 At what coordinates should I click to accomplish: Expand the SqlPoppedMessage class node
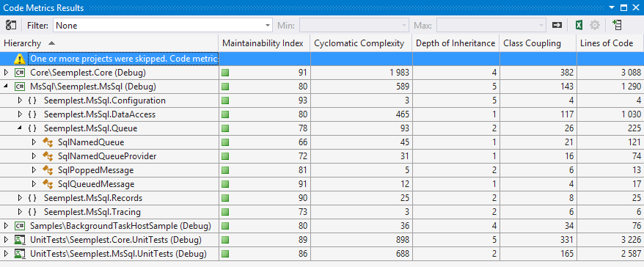[34, 170]
